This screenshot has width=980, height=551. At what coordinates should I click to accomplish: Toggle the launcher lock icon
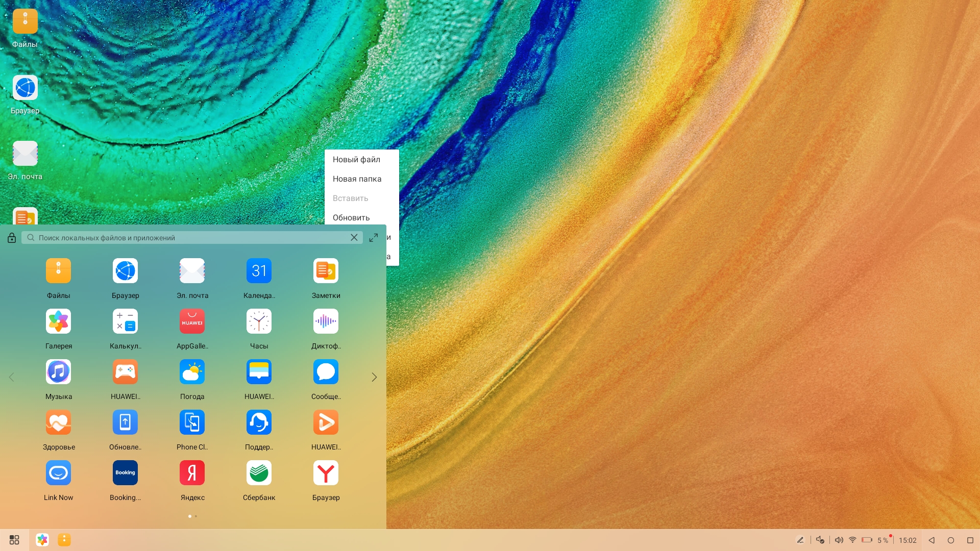coord(12,238)
